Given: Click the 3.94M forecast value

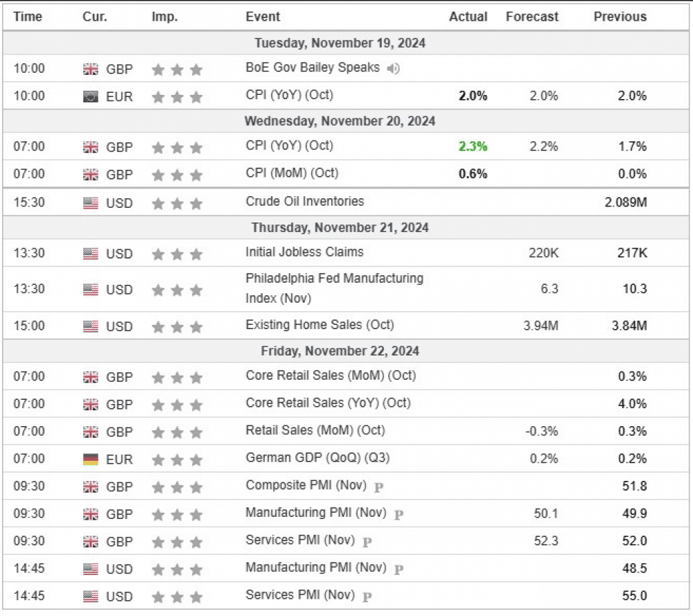Looking at the screenshot, I should pyautogui.click(x=541, y=326).
